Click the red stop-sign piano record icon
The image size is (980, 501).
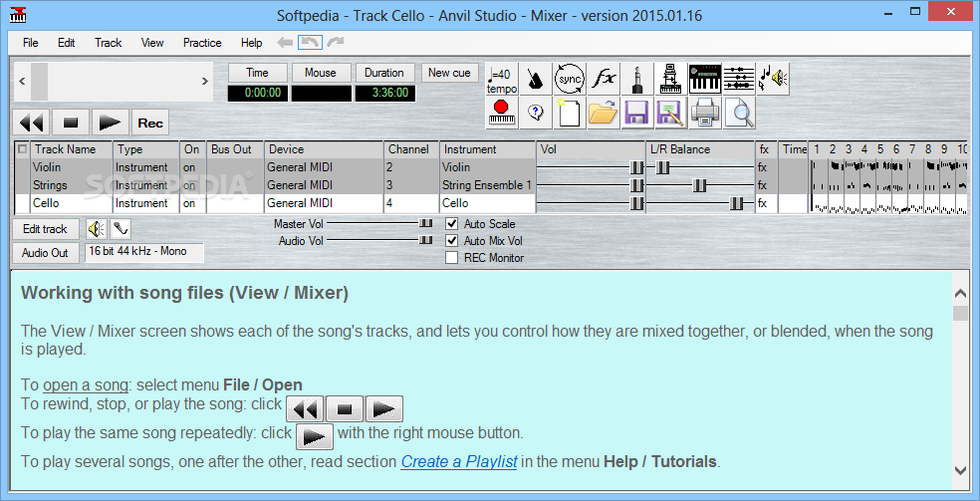tap(501, 114)
